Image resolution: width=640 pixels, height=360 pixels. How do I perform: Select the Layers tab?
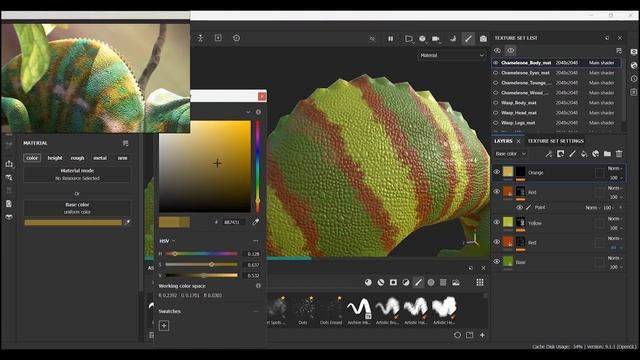(x=503, y=141)
